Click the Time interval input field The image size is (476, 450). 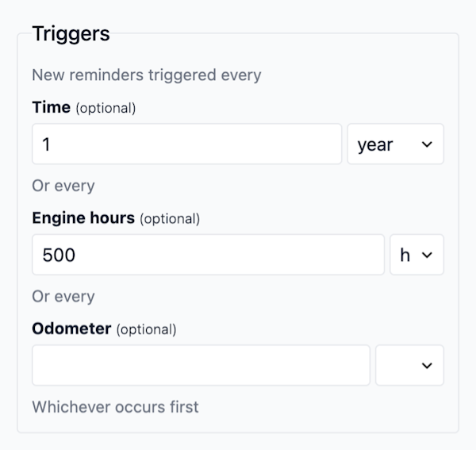[186, 144]
